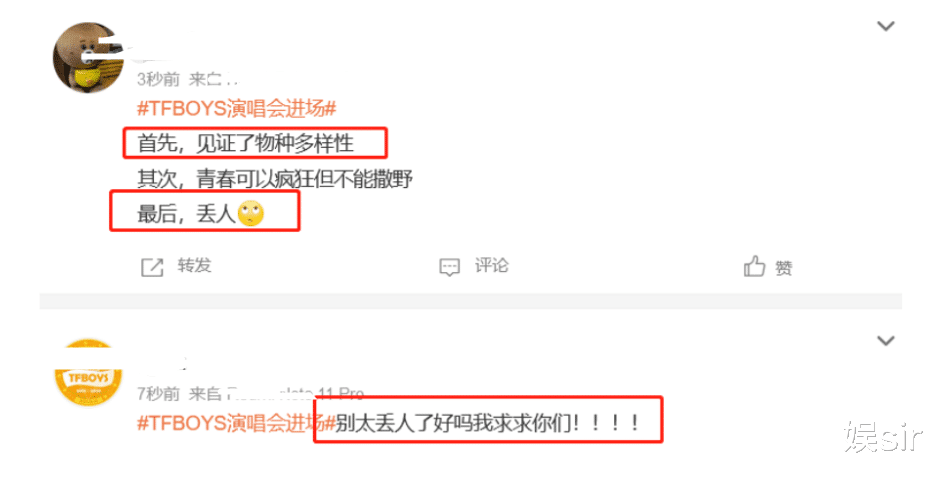Click the 转发 text label
The height and width of the screenshot is (477, 940).
tap(194, 265)
